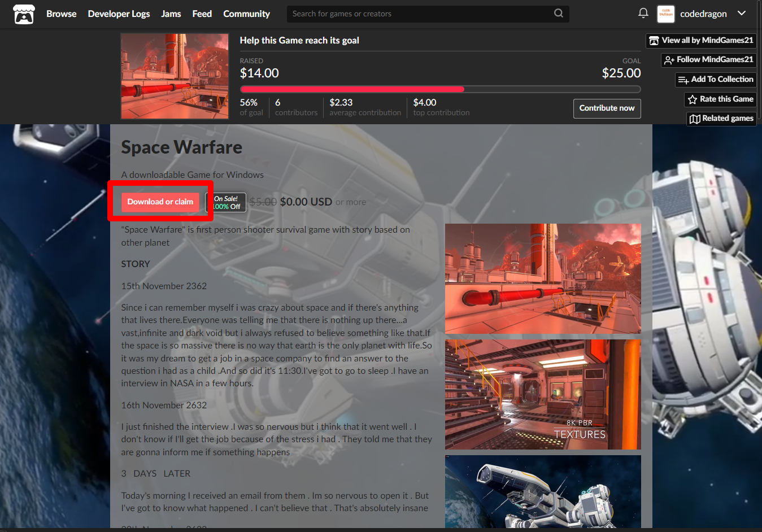Click the 16th November 2632 date line
The width and height of the screenshot is (762, 532).
click(x=164, y=405)
